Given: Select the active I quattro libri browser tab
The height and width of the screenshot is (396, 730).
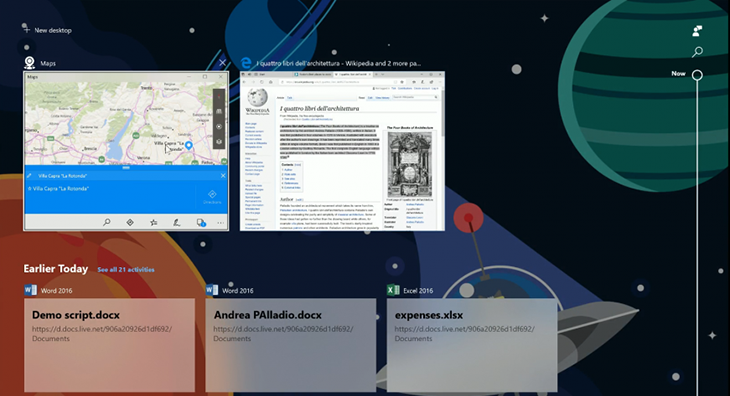Looking at the screenshot, I should point(353,74).
